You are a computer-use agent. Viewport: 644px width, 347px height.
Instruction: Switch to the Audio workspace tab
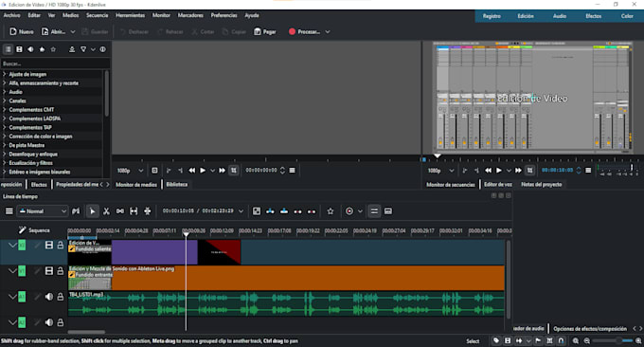(x=560, y=16)
